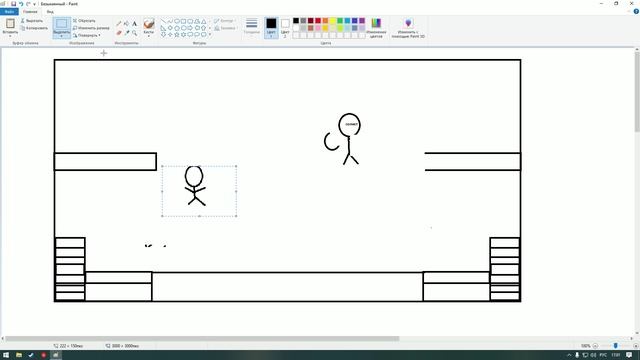
Task: Choose the Curve shape
Action: coord(170,21)
